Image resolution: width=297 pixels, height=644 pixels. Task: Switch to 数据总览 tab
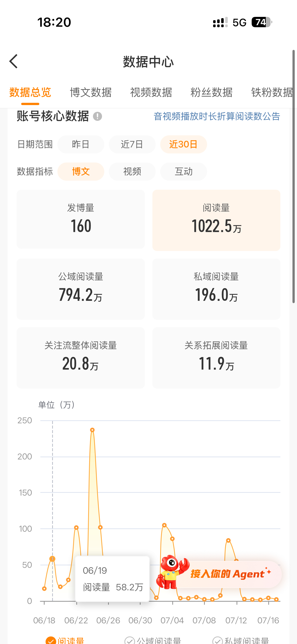click(x=30, y=92)
